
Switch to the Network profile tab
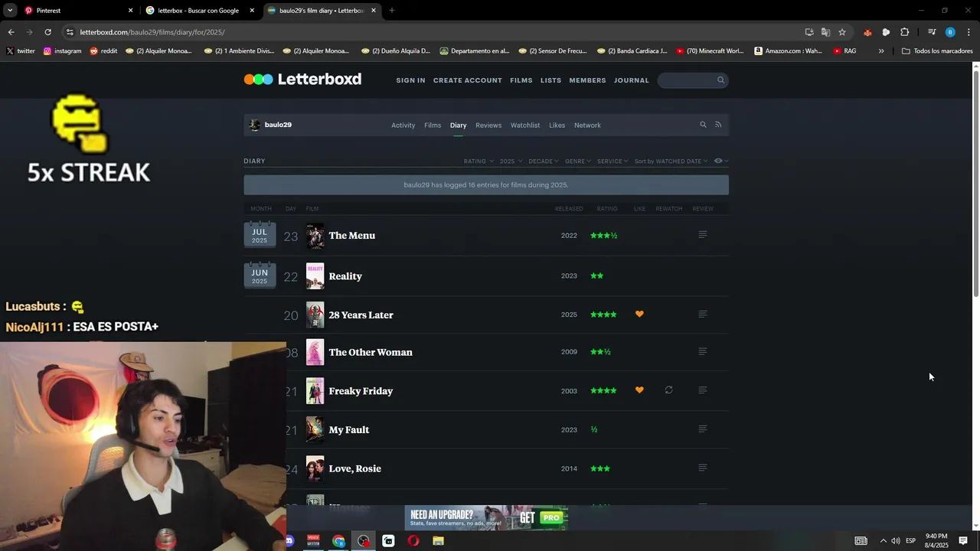[x=587, y=126]
